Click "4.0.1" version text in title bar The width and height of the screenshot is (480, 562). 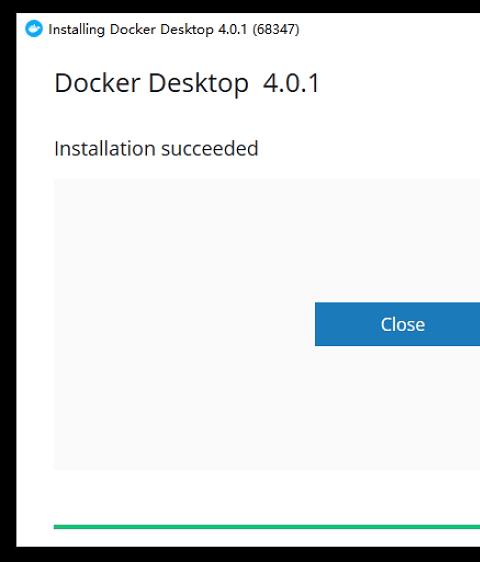[233, 29]
